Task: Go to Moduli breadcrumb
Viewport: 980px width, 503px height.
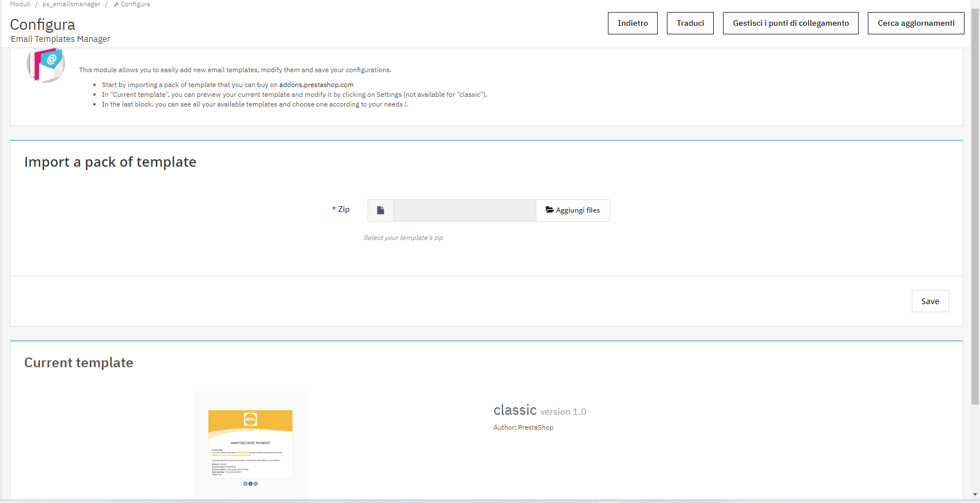Action: [x=20, y=4]
